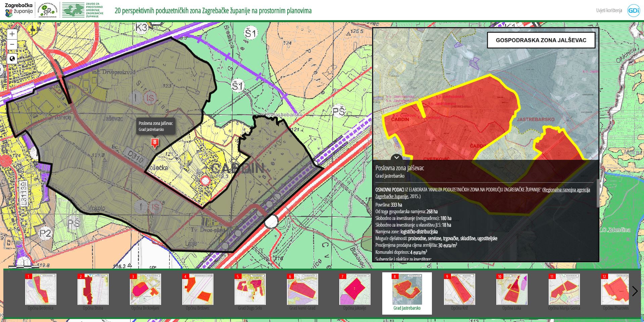Zoom out on the map
This screenshot has height=322, width=644.
coord(12,44)
